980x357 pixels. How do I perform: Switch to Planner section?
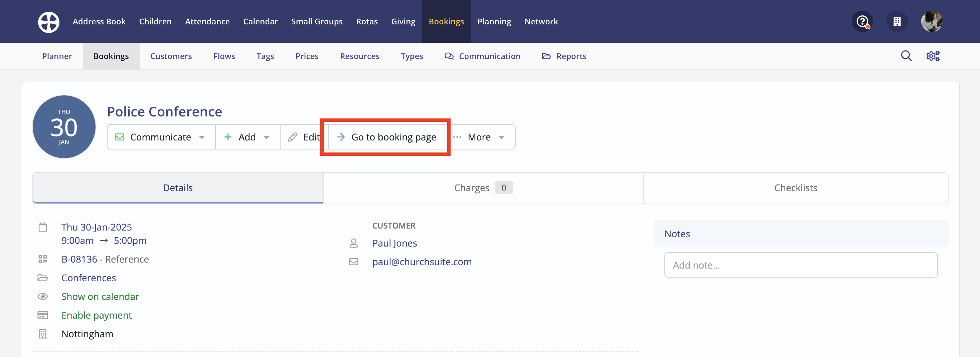coord(57,56)
